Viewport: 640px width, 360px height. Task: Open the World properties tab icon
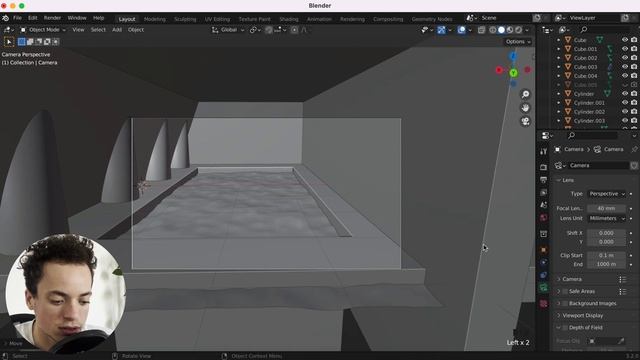pyautogui.click(x=543, y=218)
